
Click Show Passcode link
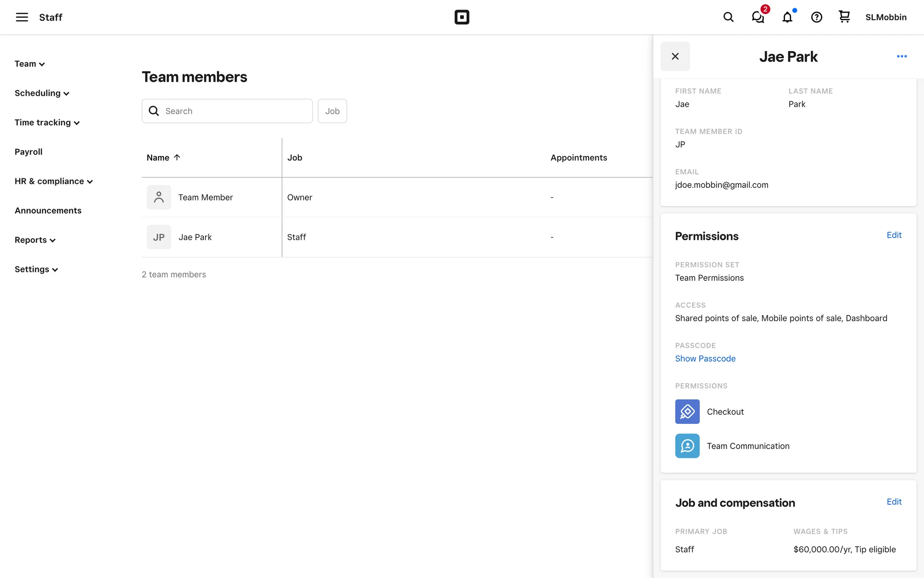705,358
